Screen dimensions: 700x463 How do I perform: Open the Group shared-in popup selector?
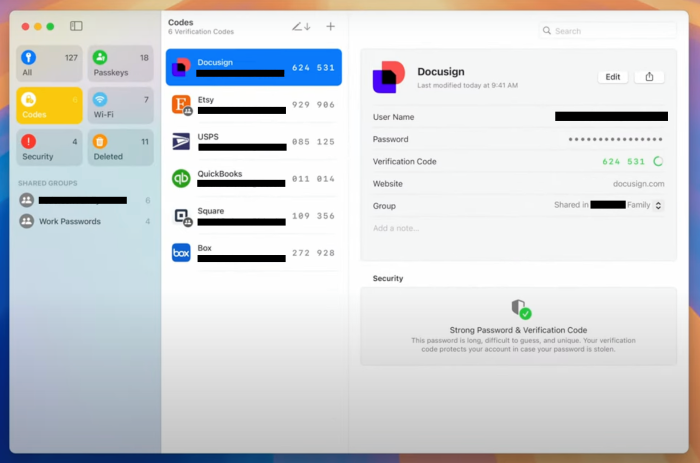[658, 205]
